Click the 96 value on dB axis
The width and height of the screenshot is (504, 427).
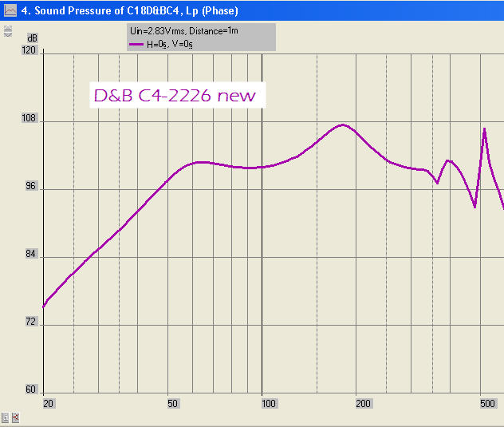pos(30,186)
